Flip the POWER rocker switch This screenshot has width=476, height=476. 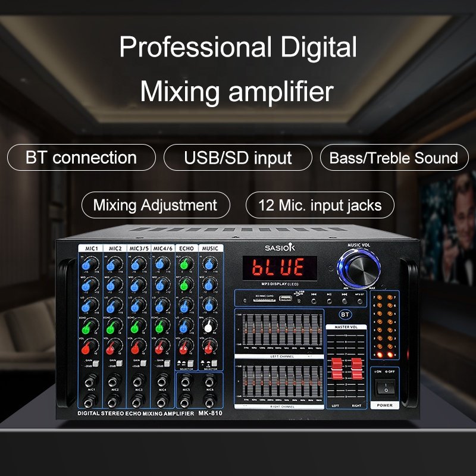[386, 387]
